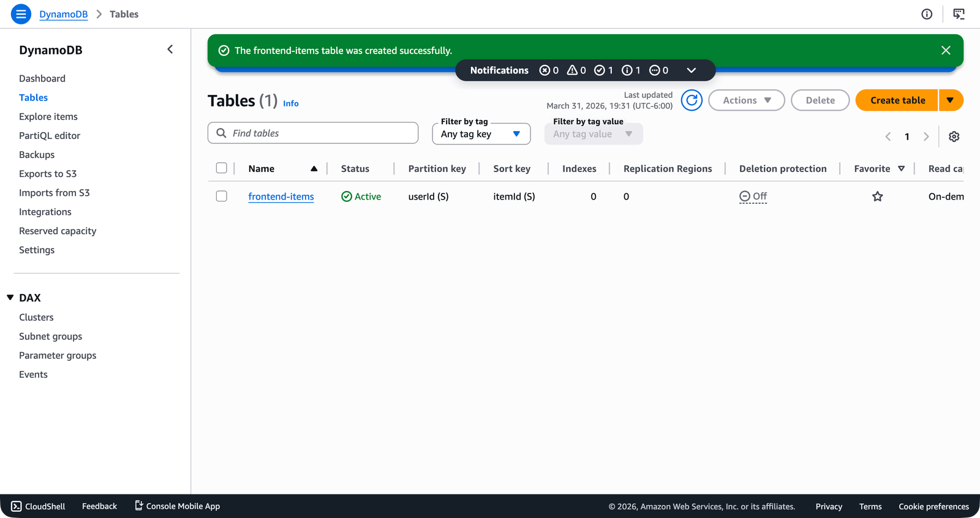Screen dimensions: 980x518
Task: Open CloudShell from the footer
Action: pos(38,506)
